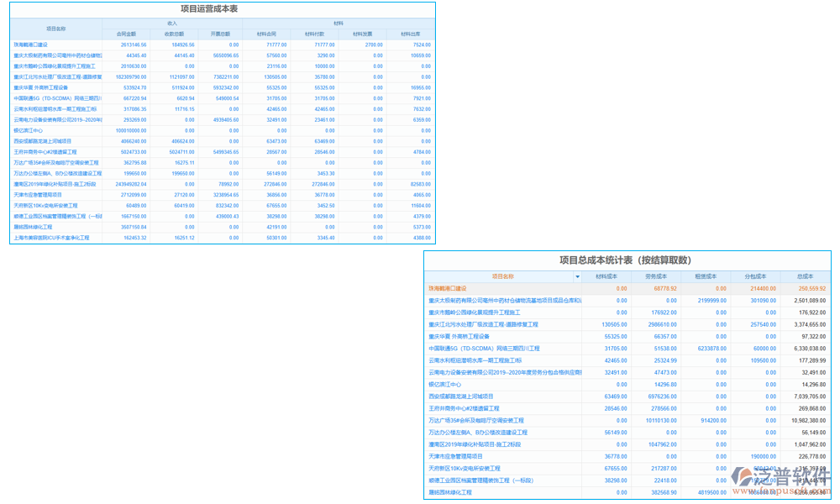Screen dimensions: 840x504
Task: Select the highlighted 珠海鹤港口建设 row in the total cost table
Action: point(627,289)
